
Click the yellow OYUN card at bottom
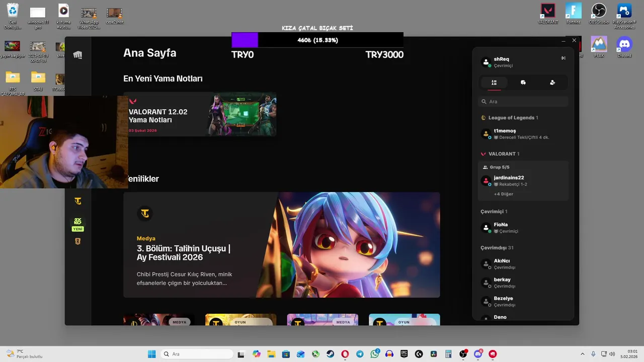(240, 320)
